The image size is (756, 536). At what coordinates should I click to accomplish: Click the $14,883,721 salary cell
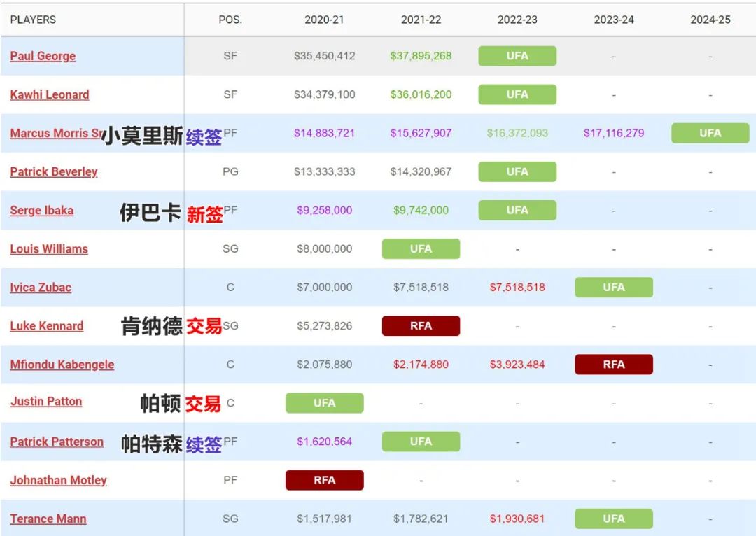(325, 133)
